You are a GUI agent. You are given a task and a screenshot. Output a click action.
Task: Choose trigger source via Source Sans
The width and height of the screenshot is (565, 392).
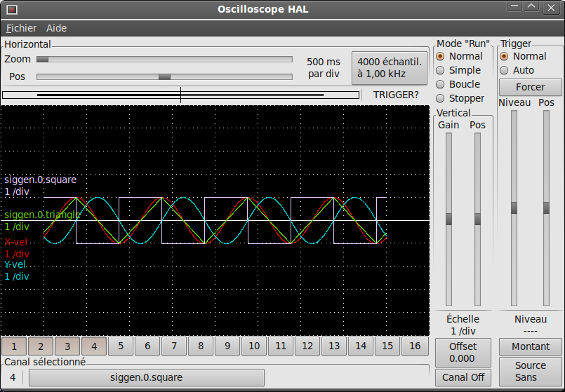(530, 372)
